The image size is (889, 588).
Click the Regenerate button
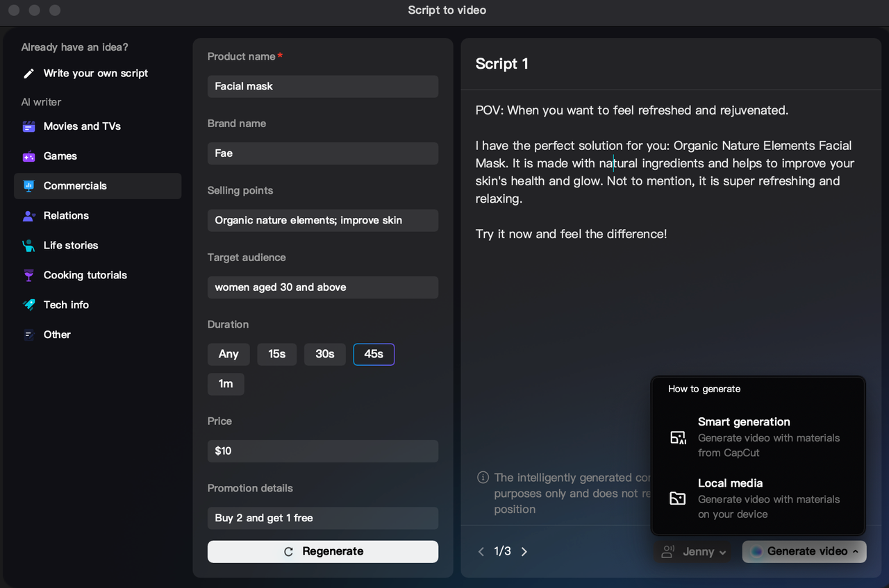(322, 551)
